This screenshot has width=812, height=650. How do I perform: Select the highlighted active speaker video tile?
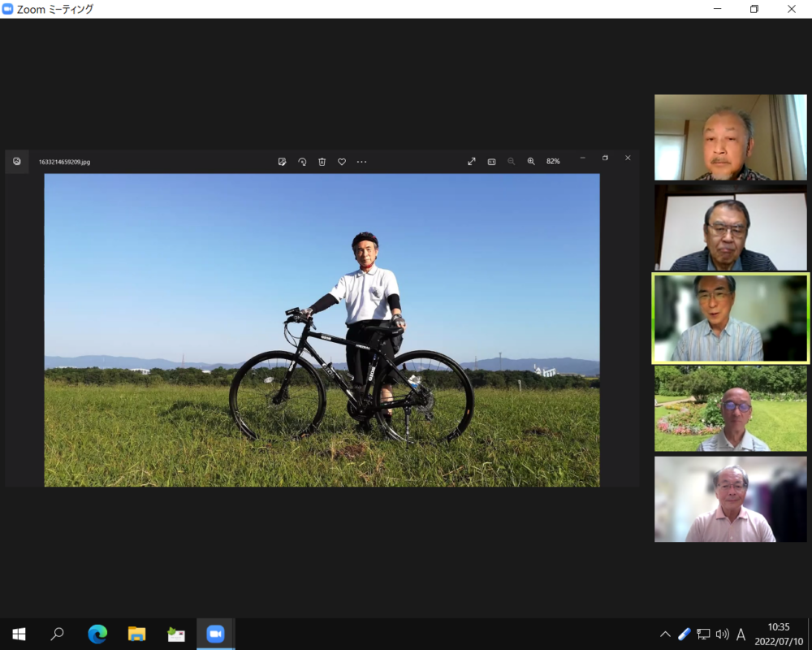click(731, 318)
